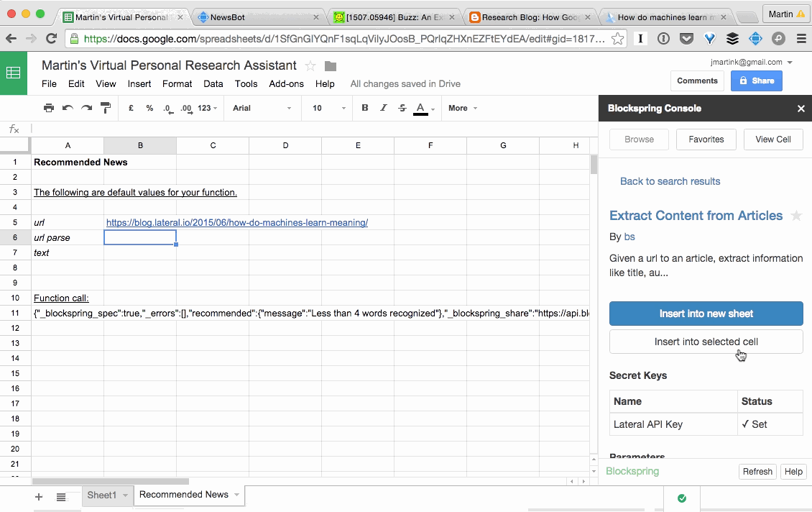Move document to a folder icon
Viewport: 812px width, 512px height.
tap(331, 66)
